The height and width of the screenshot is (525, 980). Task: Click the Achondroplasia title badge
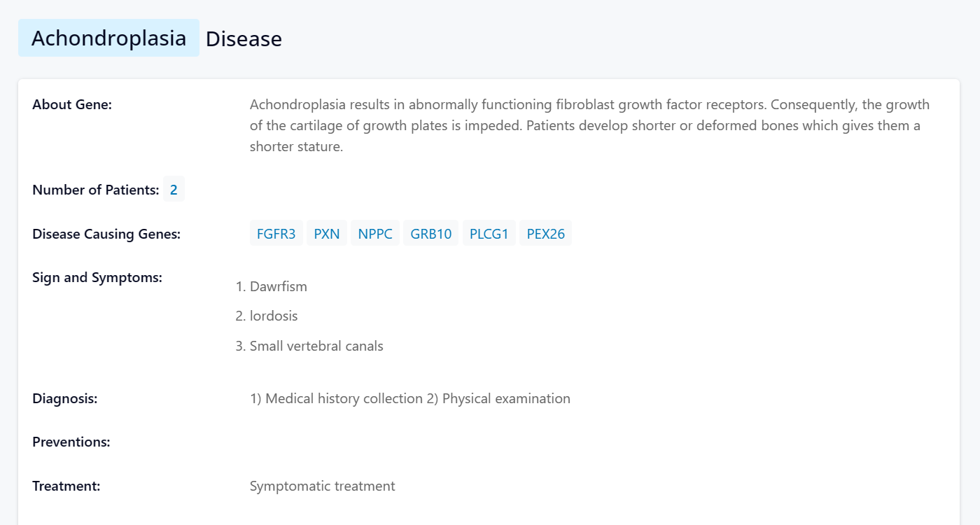tap(108, 38)
